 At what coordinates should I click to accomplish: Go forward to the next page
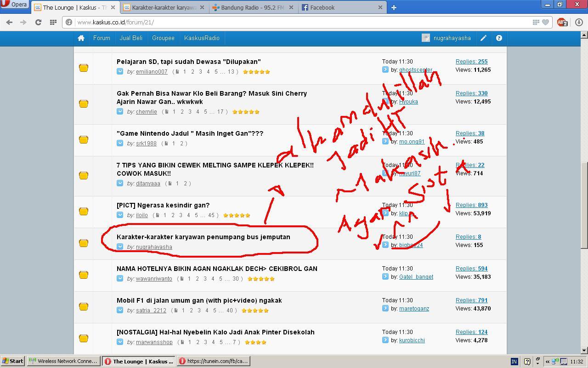(x=23, y=22)
